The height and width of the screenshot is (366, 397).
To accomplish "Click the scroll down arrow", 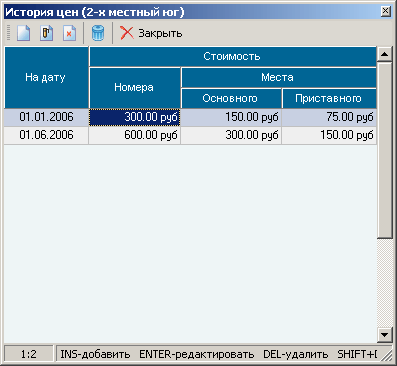I will (385, 335).
